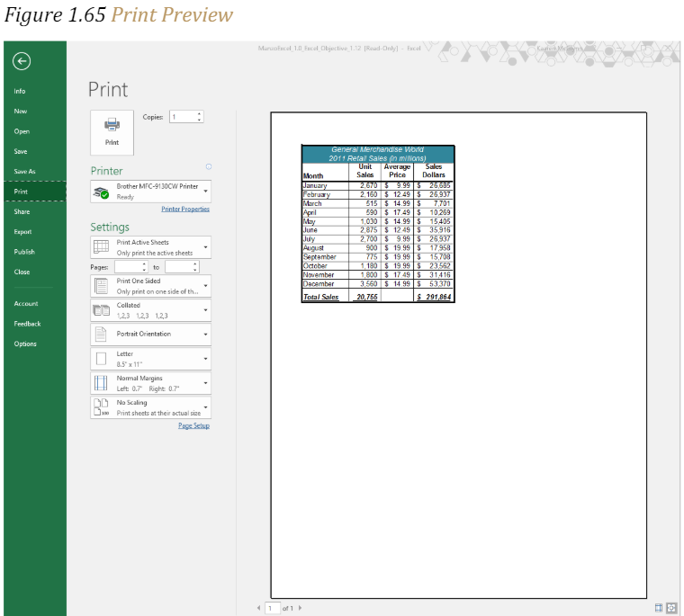
Task: Open the No Scaling dropdown
Action: pos(151,407)
